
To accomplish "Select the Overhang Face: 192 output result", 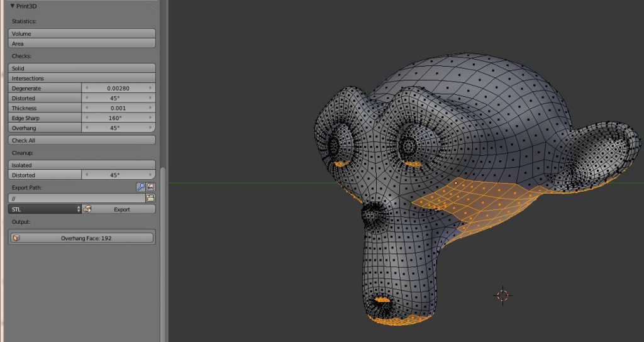I will click(x=82, y=238).
